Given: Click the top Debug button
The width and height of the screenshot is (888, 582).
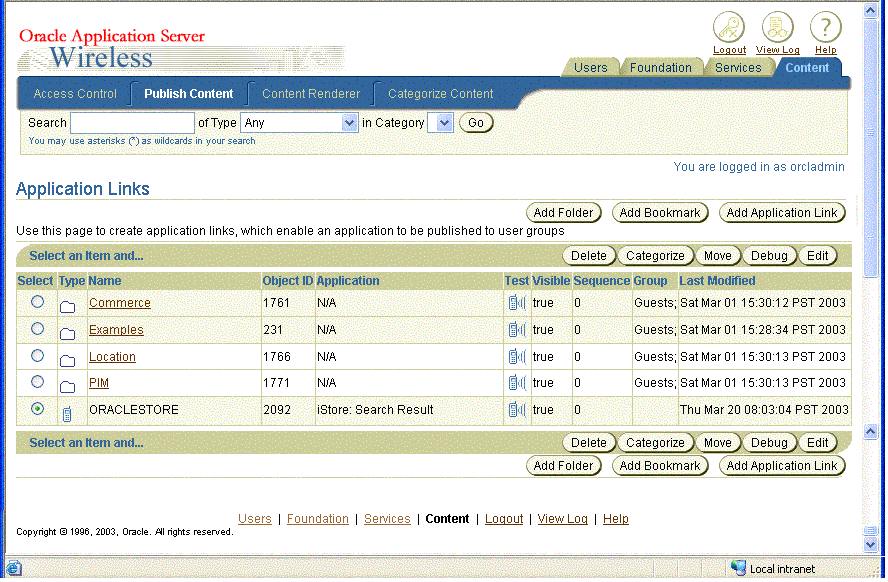Looking at the screenshot, I should [769, 256].
